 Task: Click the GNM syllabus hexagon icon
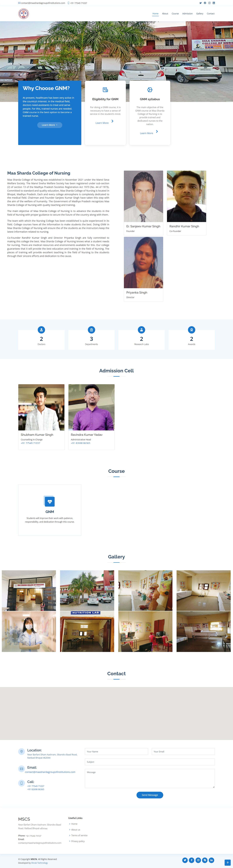(x=150, y=90)
